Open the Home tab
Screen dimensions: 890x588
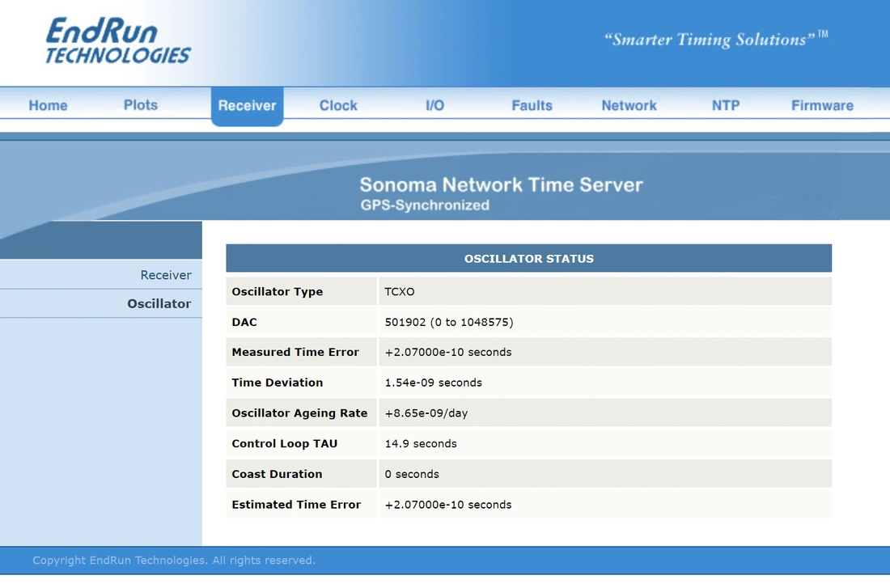pos(49,106)
